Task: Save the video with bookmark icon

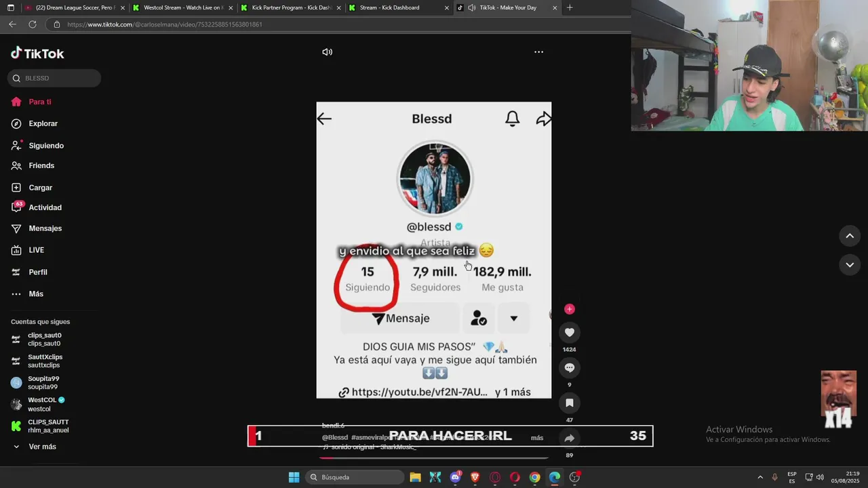Action: 570,403
